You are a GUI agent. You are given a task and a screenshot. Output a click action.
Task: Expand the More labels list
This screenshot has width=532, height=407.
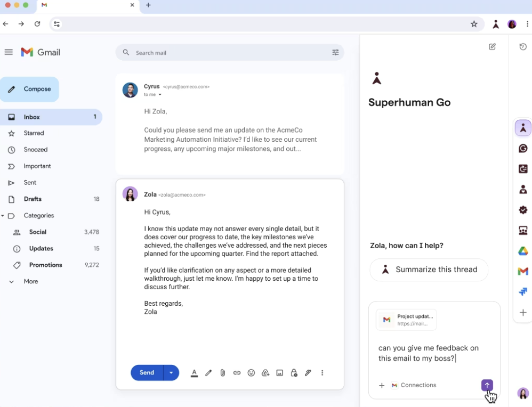point(31,281)
